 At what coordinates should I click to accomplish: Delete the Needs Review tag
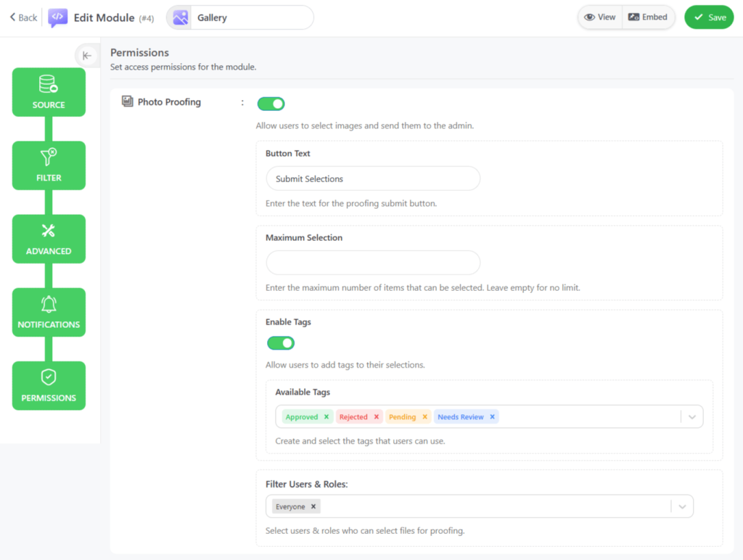(492, 417)
